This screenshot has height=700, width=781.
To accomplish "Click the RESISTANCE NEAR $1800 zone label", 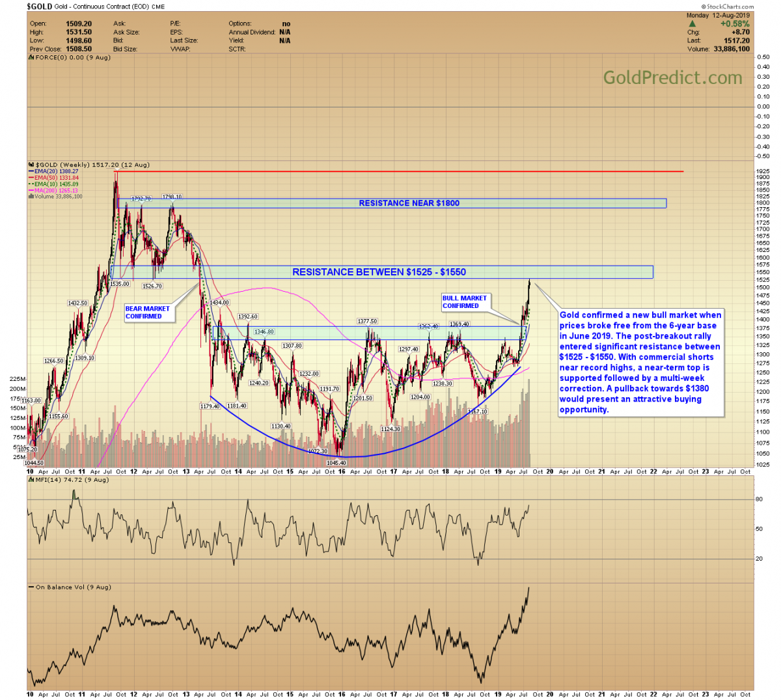I will tap(409, 203).
